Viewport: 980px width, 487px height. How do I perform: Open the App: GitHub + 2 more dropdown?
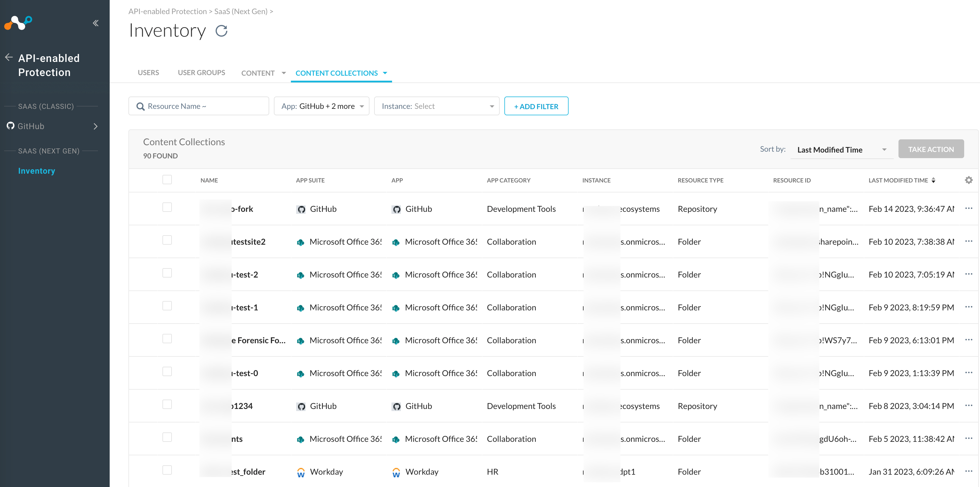pyautogui.click(x=321, y=106)
